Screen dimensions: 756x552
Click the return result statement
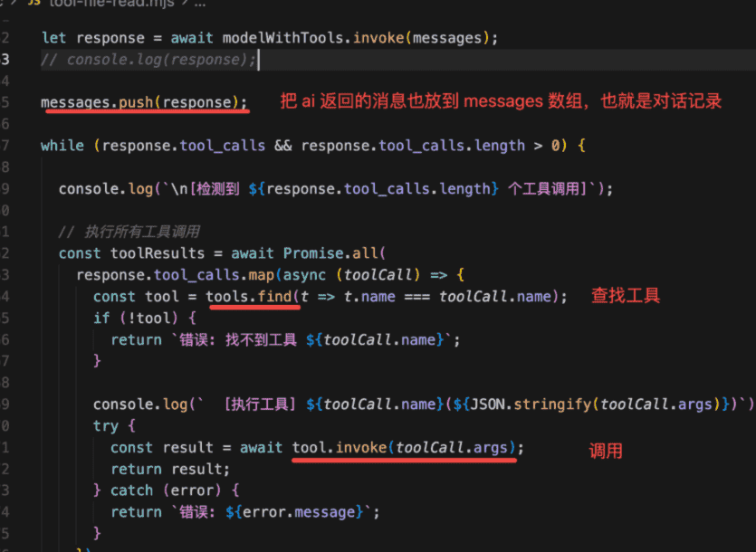point(170,469)
